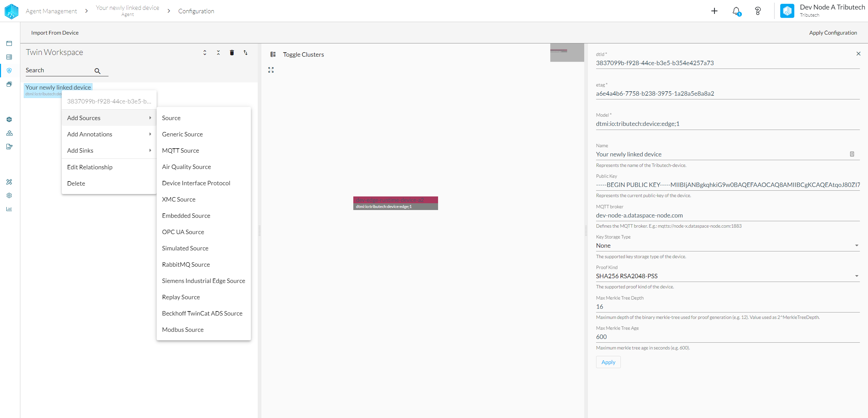The width and height of the screenshot is (868, 418).
Task: Select XMC Source
Action: pos(204,199)
